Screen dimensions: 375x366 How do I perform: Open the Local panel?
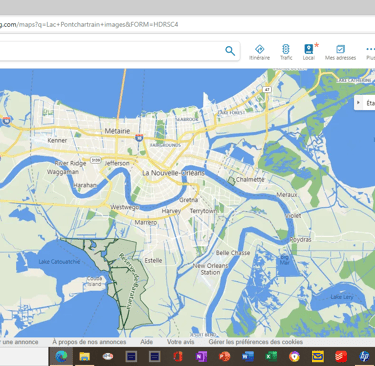coord(309,53)
